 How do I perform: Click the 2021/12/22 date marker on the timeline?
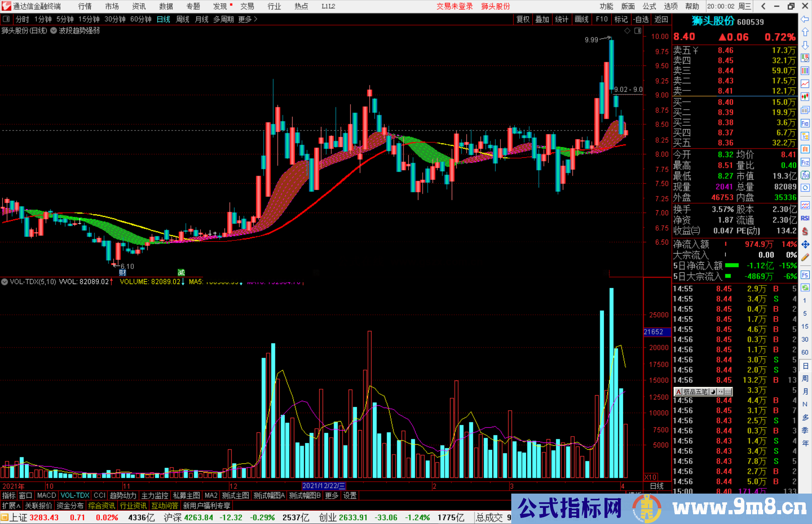pos(323,486)
